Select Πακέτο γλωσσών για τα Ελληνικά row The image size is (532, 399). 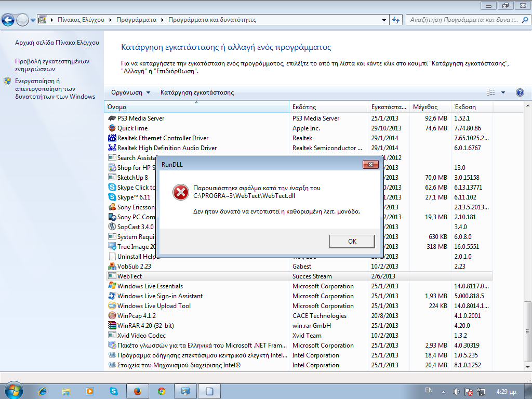point(299,345)
